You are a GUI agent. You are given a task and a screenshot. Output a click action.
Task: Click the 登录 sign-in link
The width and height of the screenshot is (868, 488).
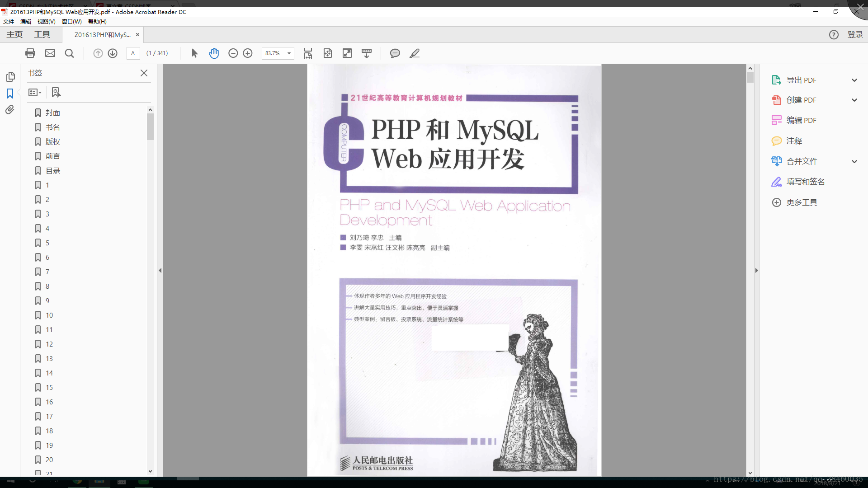click(855, 35)
